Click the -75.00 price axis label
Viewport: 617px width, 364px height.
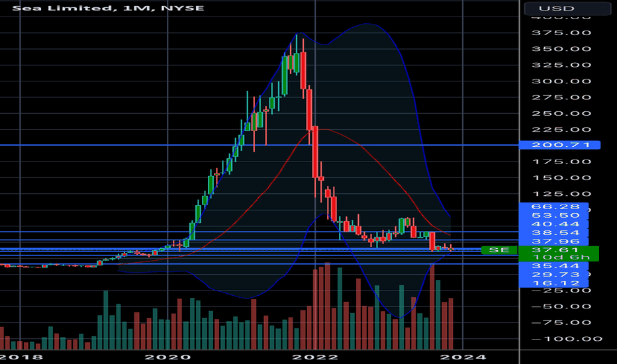pyautogui.click(x=561, y=323)
